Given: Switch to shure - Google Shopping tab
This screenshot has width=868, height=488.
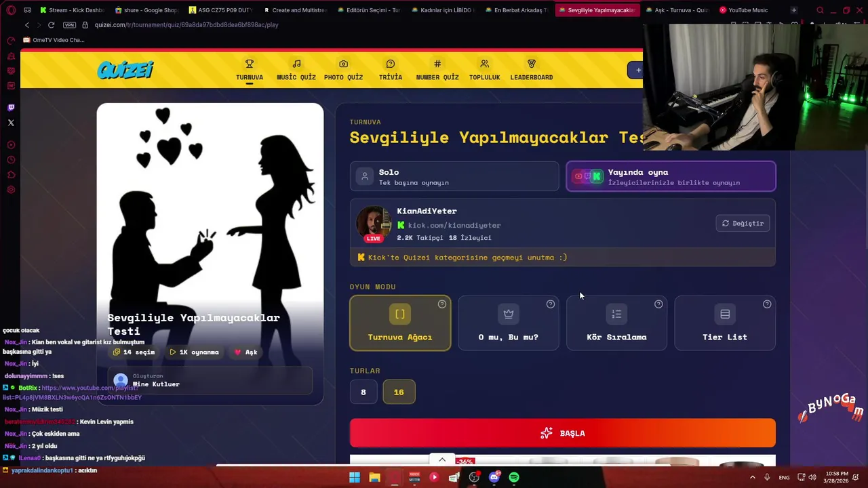Looking at the screenshot, I should point(146,10).
